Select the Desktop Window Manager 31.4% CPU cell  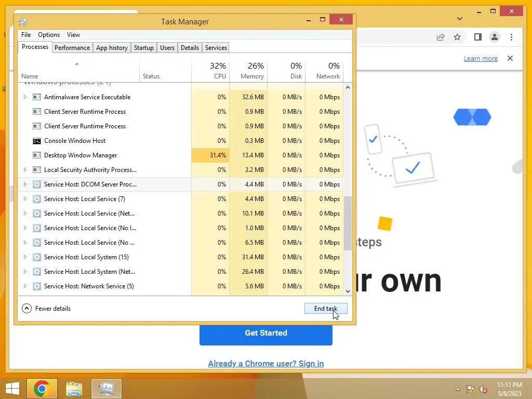pos(211,155)
